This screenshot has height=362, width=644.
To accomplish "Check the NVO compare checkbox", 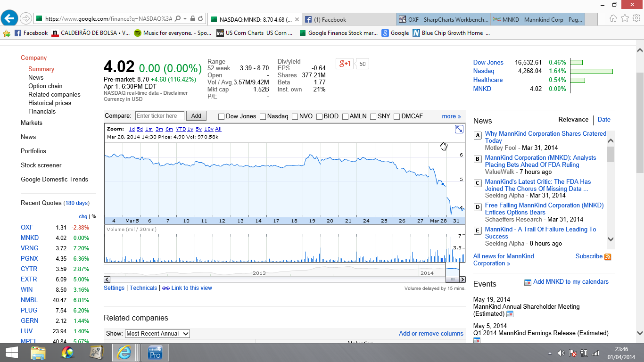I will (295, 116).
